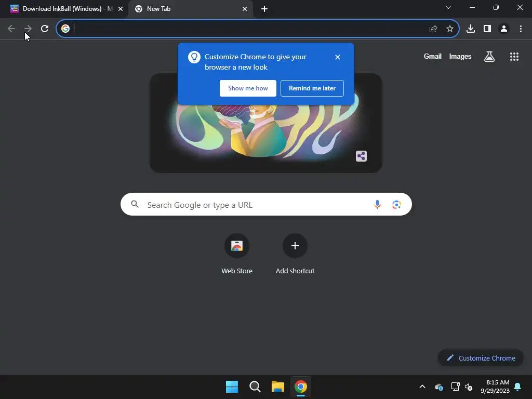Open the Web Store shortcut

(237, 254)
